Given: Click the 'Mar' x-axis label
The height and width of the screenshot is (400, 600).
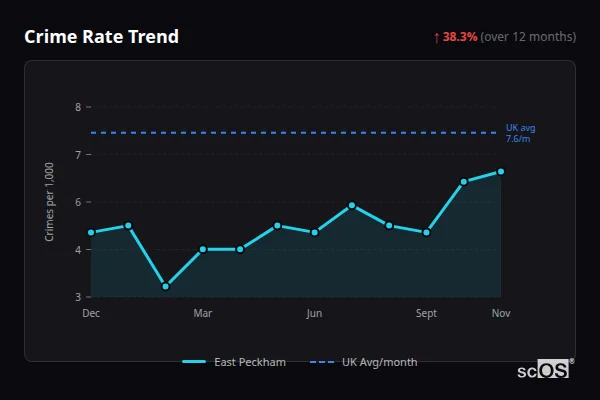Looking at the screenshot, I should click(203, 313).
